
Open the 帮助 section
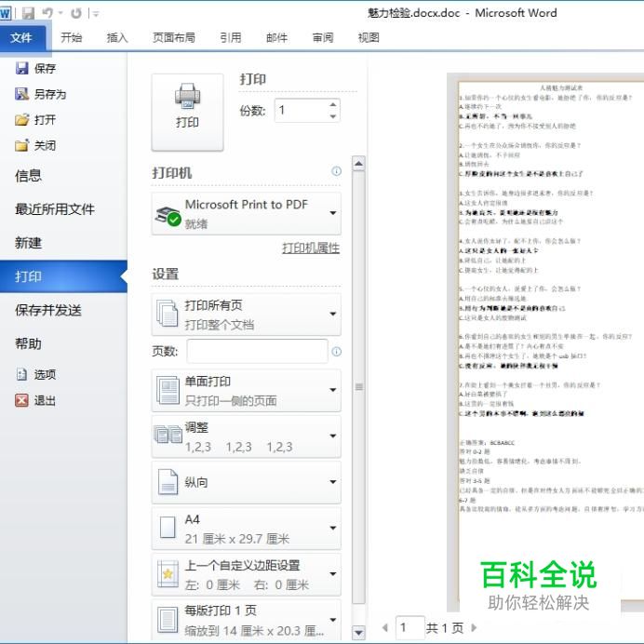(x=28, y=343)
